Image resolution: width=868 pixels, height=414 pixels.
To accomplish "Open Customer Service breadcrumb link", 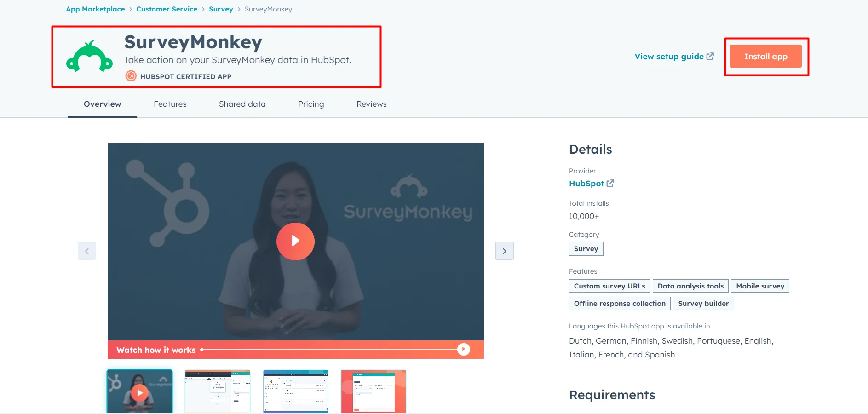I will coord(167,9).
